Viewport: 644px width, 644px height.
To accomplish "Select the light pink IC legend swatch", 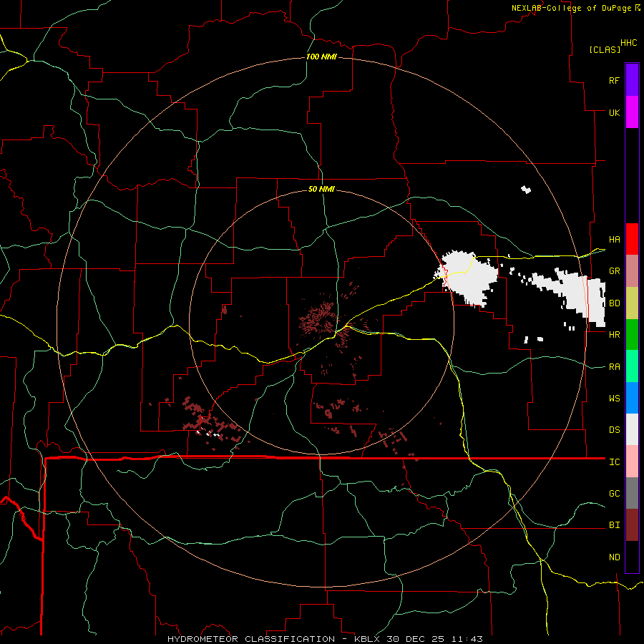I will (x=632, y=462).
